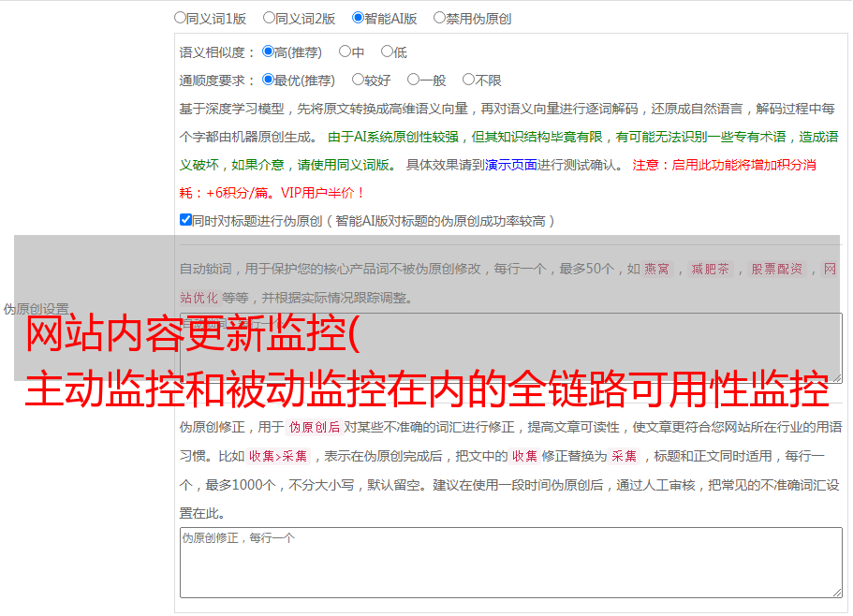
Task: Click into the 伪原创修正 textarea
Action: pyautogui.click(x=511, y=563)
